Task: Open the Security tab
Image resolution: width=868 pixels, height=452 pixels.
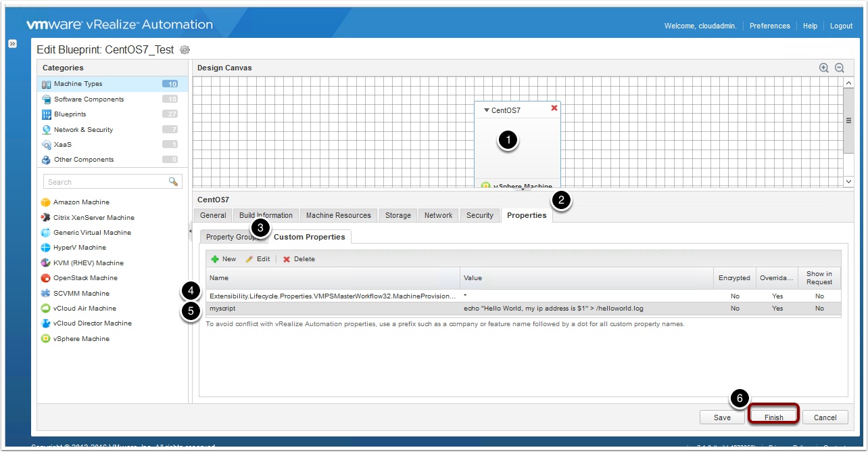Action: pyautogui.click(x=480, y=215)
